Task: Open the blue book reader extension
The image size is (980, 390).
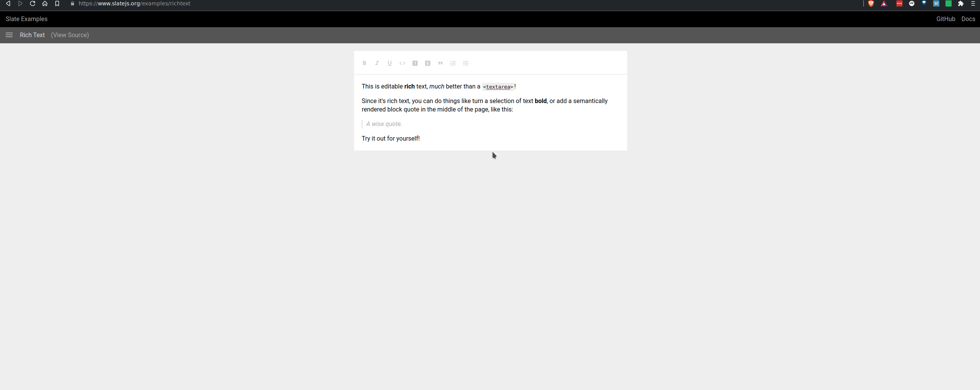Action: 936,3
